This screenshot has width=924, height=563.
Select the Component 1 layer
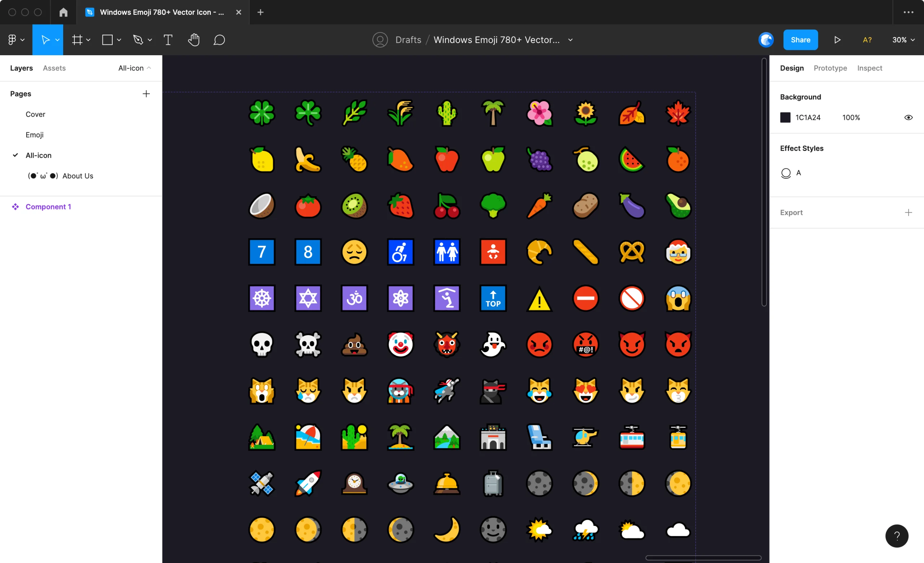[48, 207]
